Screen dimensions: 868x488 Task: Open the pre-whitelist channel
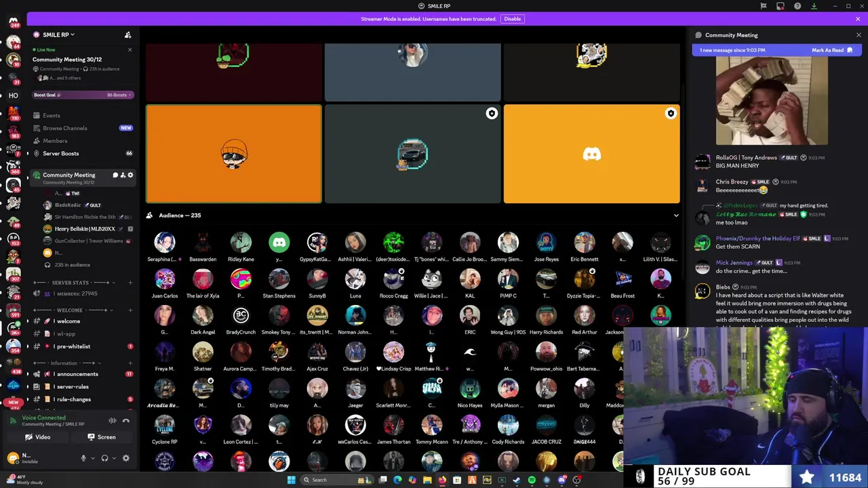tap(83, 346)
